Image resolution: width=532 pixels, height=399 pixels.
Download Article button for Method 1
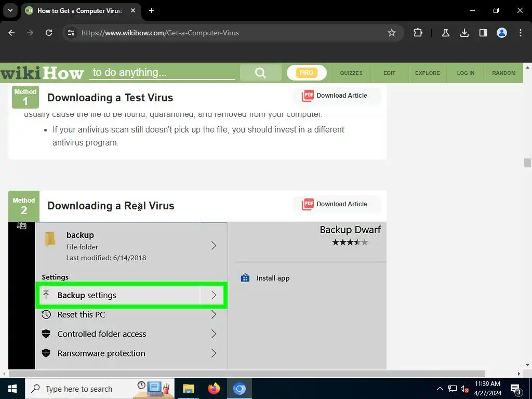coord(338,96)
